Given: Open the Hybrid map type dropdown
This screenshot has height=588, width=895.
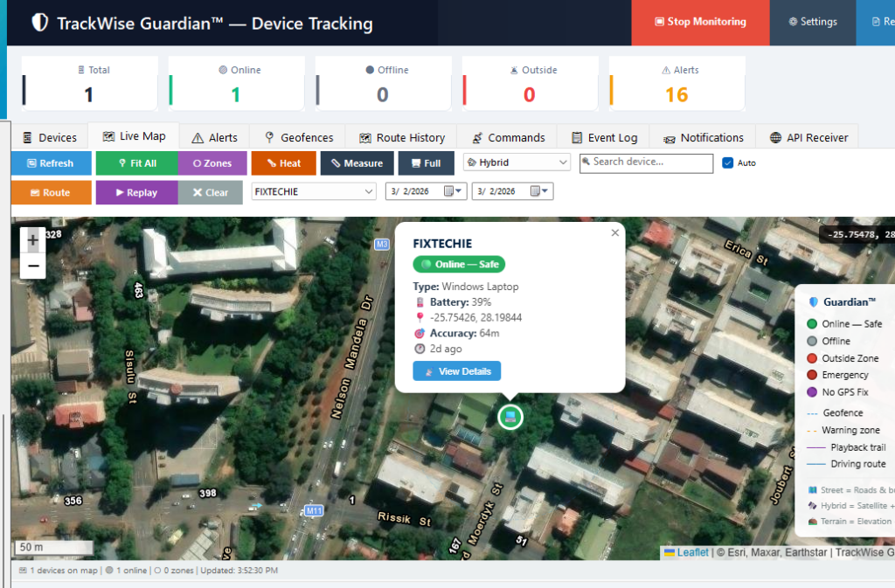Looking at the screenshot, I should coord(517,163).
